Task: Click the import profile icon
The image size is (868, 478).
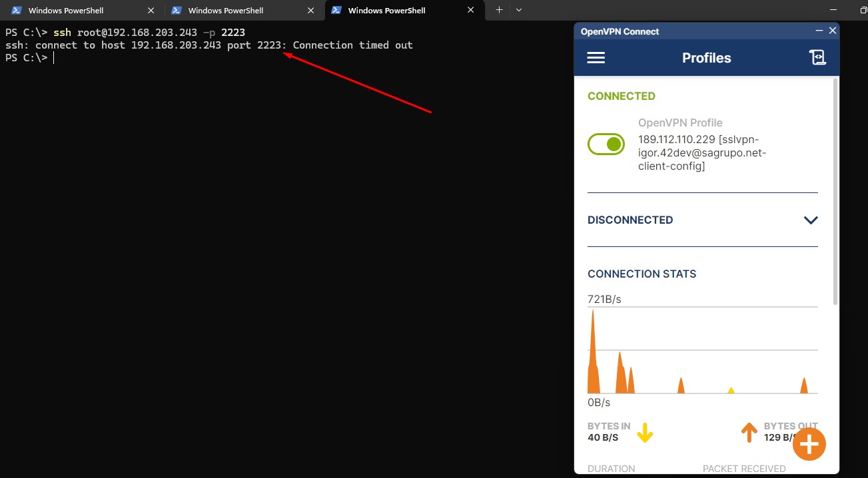Action: [817, 58]
